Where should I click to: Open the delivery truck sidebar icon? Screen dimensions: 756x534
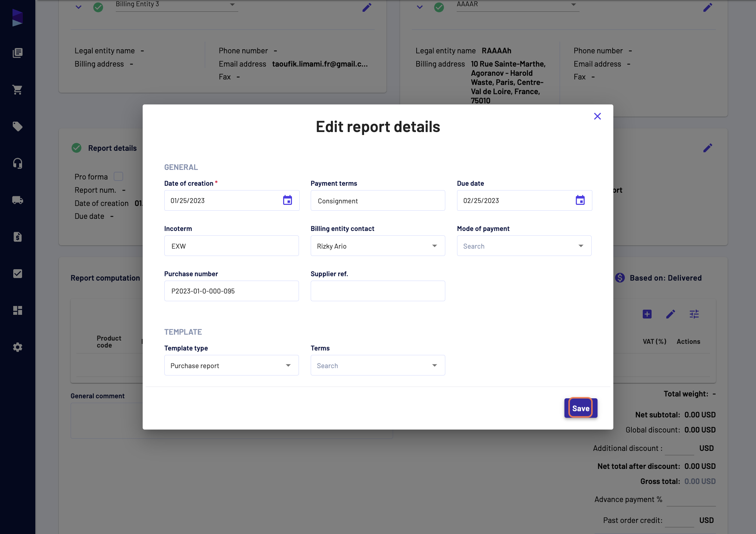(17, 200)
